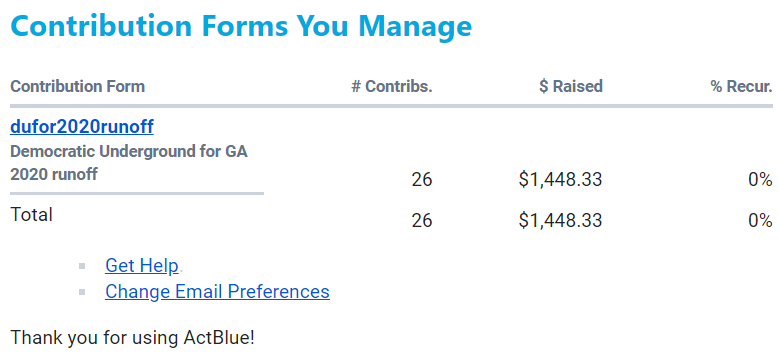779x363 pixels.
Task: Click the 0% recurring value in dufor2020runoff row
Action: [760, 180]
